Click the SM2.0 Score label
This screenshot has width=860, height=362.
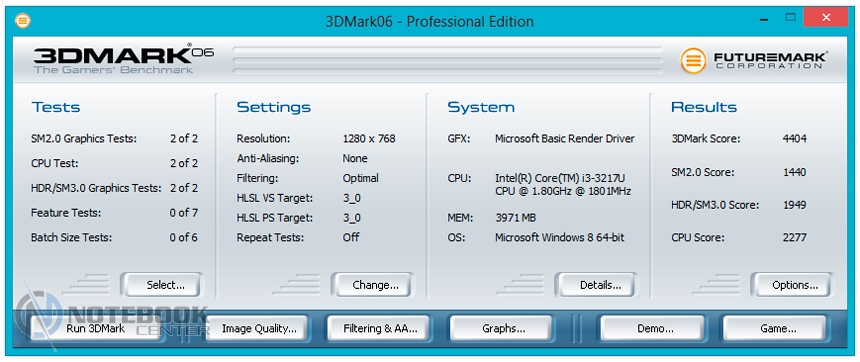[703, 172]
